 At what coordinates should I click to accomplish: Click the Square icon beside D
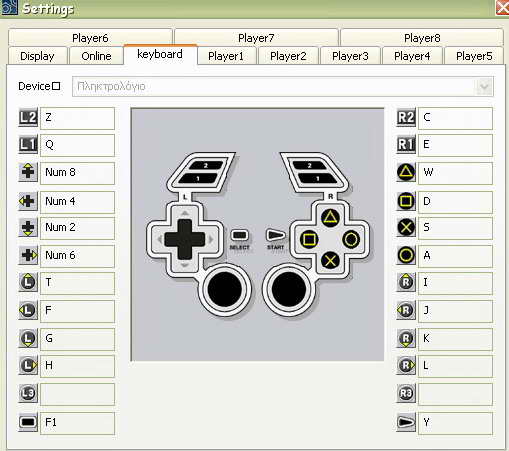(x=406, y=201)
